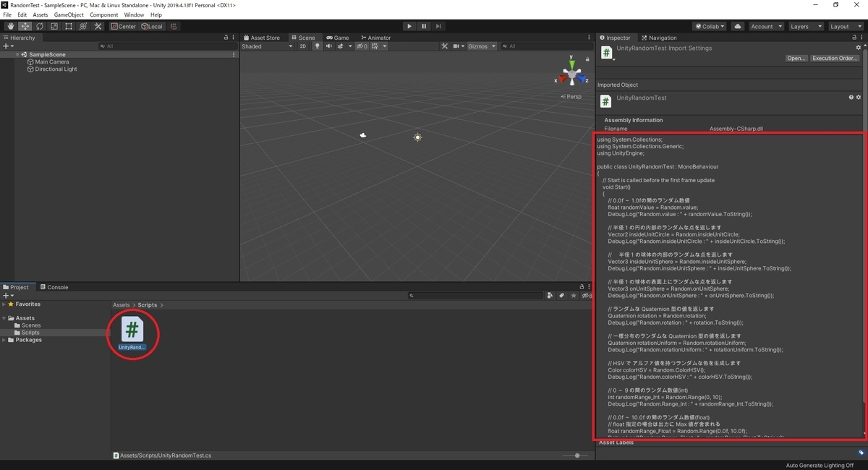This screenshot has width=868, height=470.
Task: Open the cloud services panel
Action: (737, 26)
